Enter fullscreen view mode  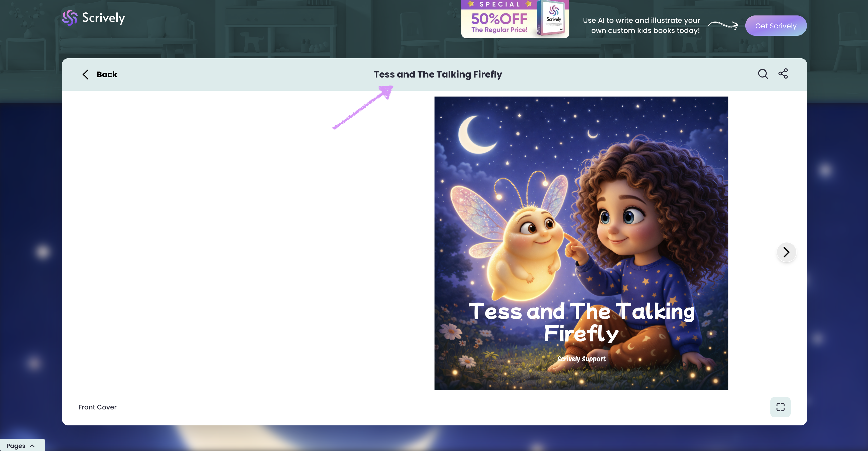pos(780,407)
